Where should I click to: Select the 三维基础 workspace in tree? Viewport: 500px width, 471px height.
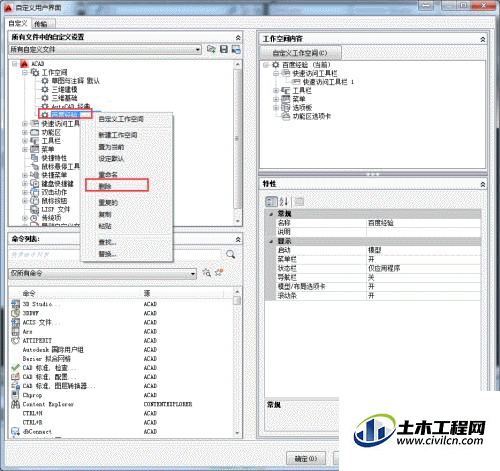pos(65,98)
